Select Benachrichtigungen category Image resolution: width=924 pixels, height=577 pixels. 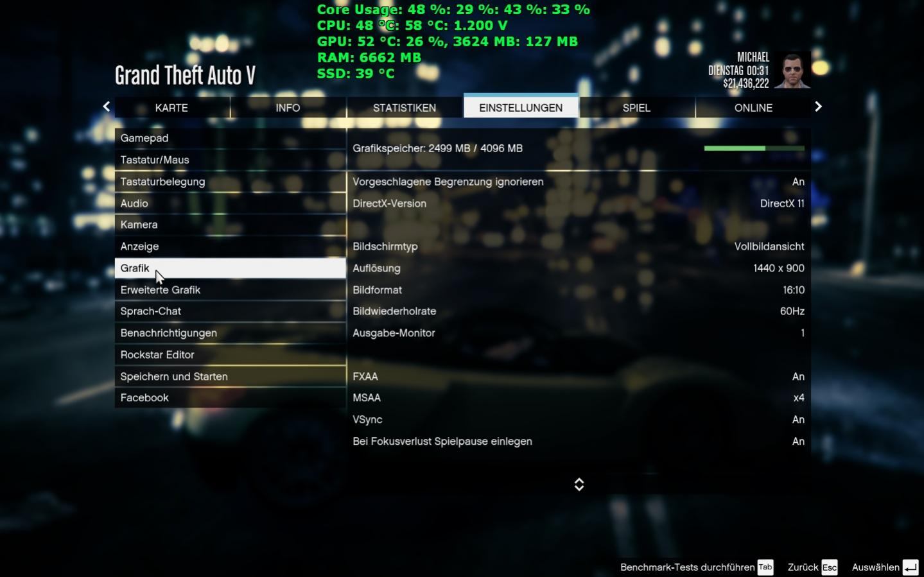[x=231, y=333]
